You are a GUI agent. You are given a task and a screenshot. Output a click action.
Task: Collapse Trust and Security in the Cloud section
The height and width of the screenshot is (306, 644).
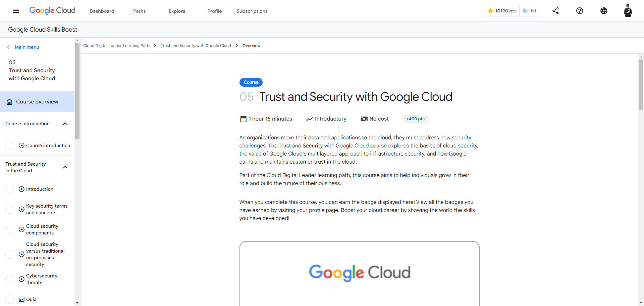pos(65,167)
